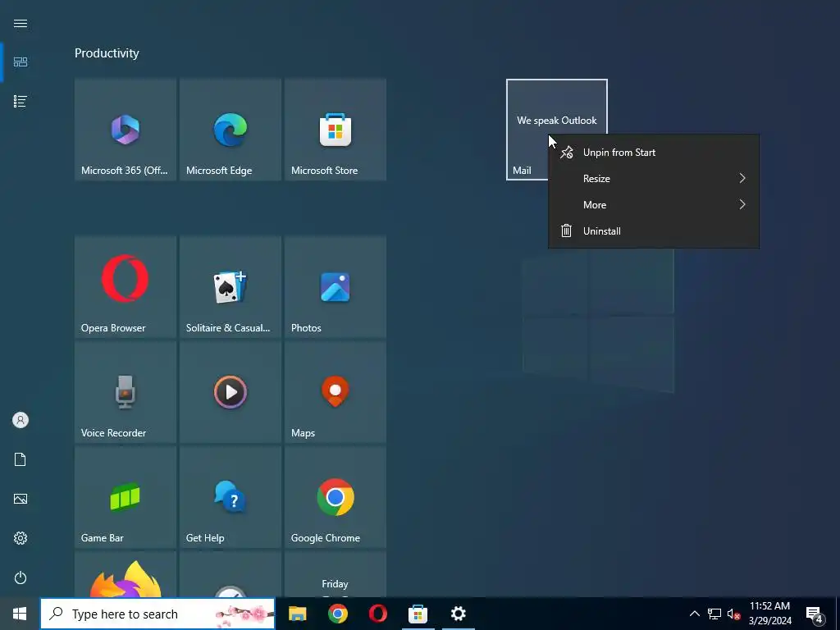Open the More submenu
The image size is (840, 630).
tap(654, 204)
